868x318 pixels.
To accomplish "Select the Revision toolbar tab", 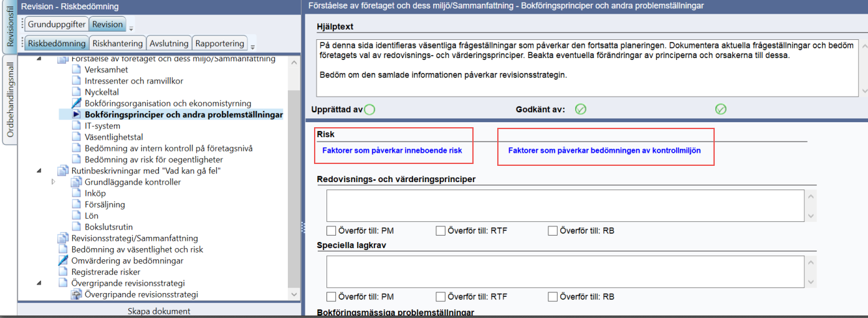I will point(108,24).
